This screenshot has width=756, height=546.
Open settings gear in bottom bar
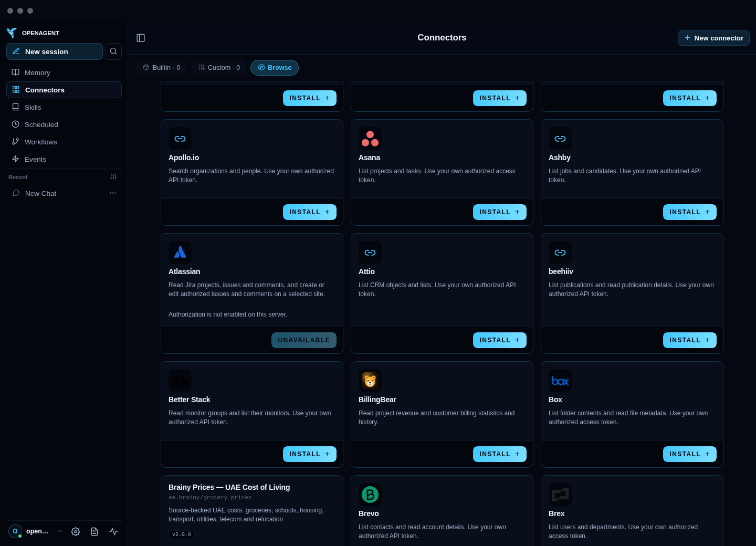click(x=76, y=531)
